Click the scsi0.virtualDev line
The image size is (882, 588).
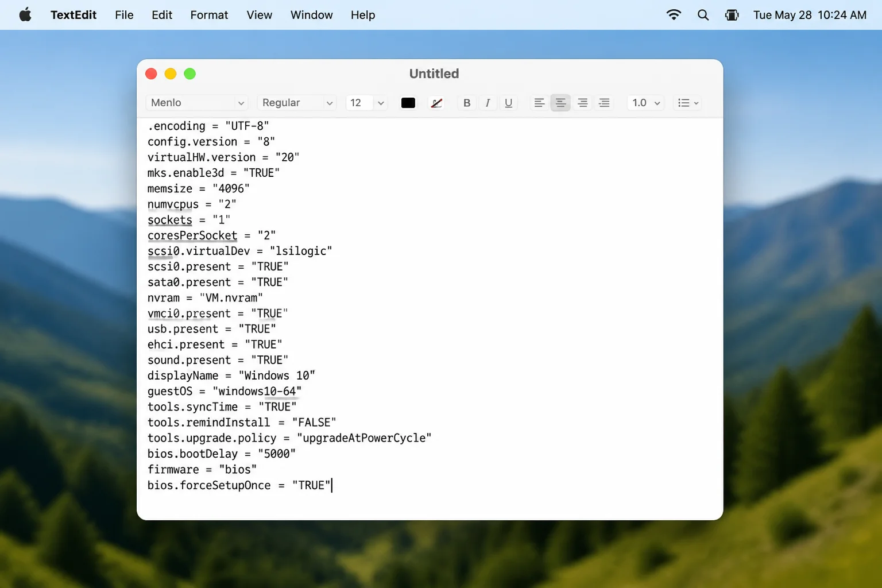[240, 251]
